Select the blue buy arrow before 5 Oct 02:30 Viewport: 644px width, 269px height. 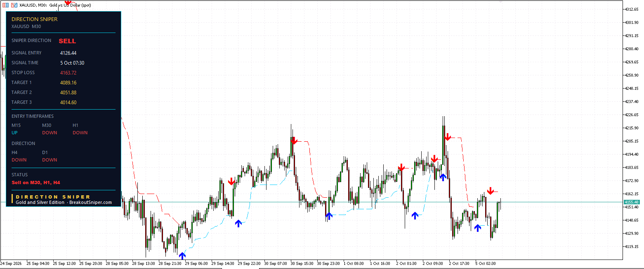point(478,228)
